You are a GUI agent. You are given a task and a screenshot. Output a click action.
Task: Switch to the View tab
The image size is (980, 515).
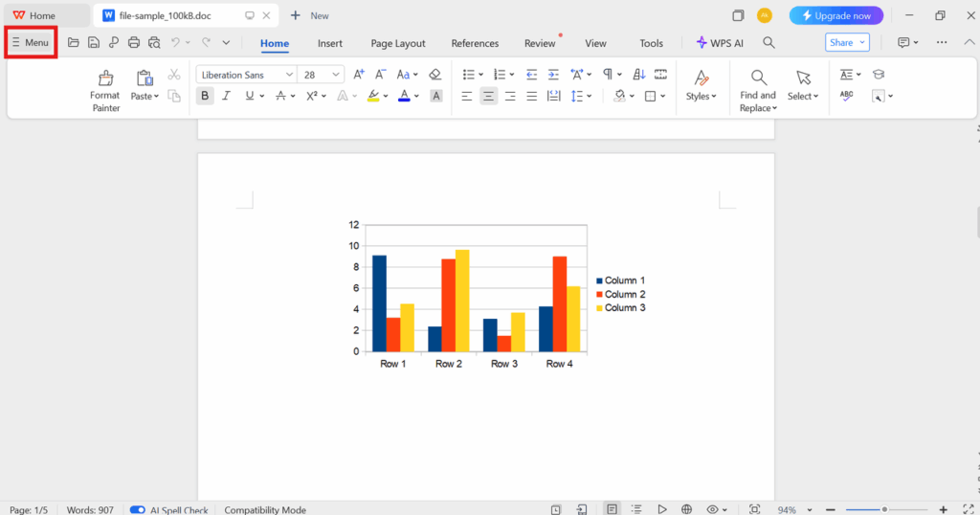click(x=595, y=43)
